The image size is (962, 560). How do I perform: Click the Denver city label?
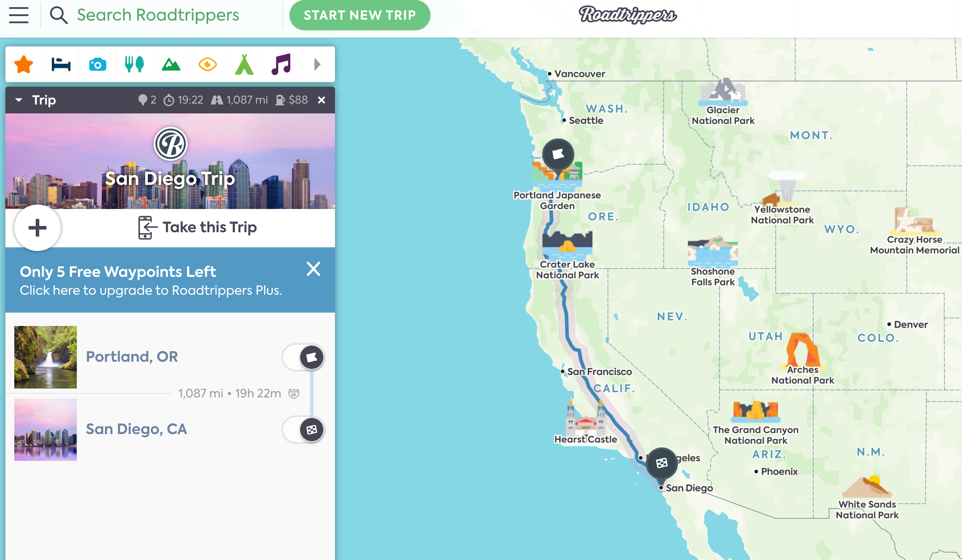[x=911, y=325]
